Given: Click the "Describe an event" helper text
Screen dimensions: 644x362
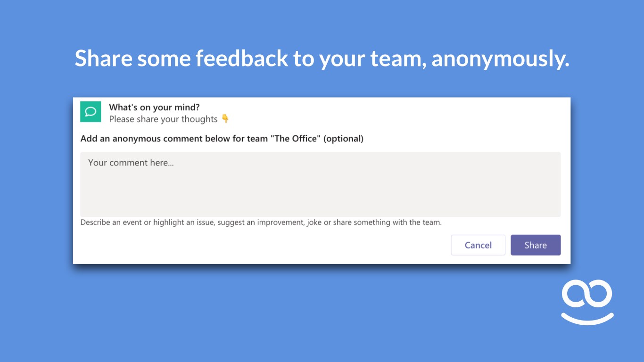Looking at the screenshot, I should [111, 222].
